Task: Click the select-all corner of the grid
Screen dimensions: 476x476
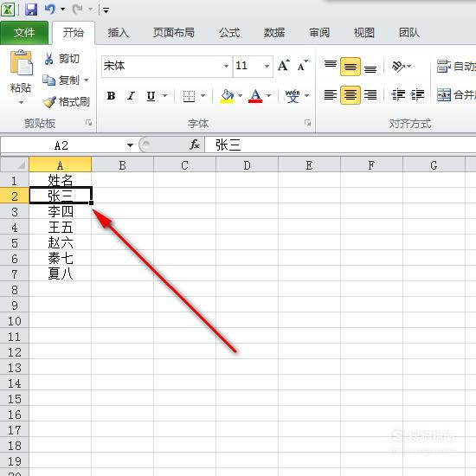Action: coord(15,164)
